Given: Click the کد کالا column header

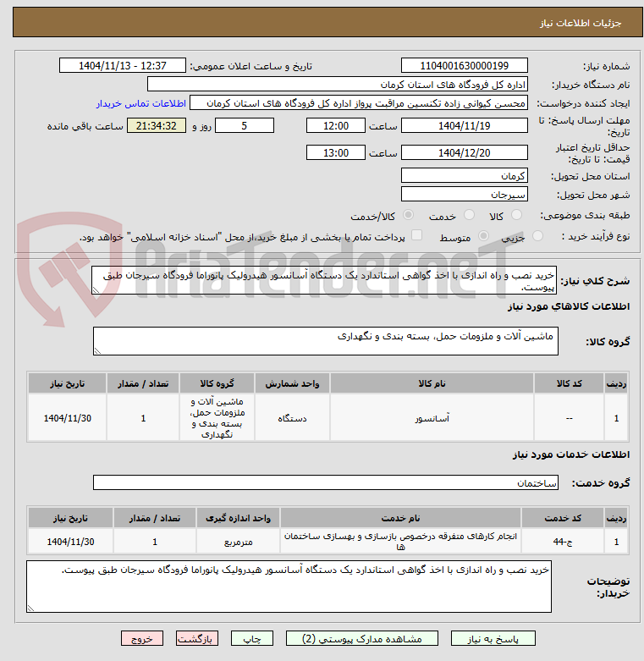Looking at the screenshot, I should pos(569,383).
